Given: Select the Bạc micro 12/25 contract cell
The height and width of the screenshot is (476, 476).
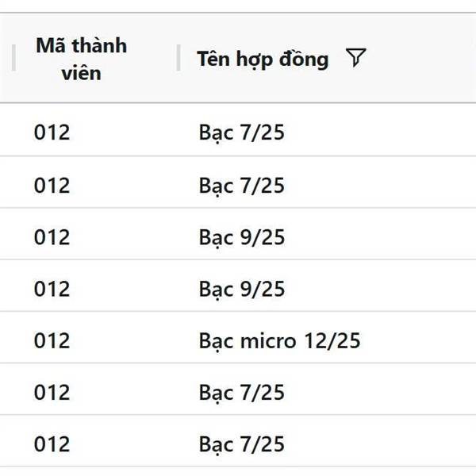Looking at the screenshot, I should pos(279,340).
